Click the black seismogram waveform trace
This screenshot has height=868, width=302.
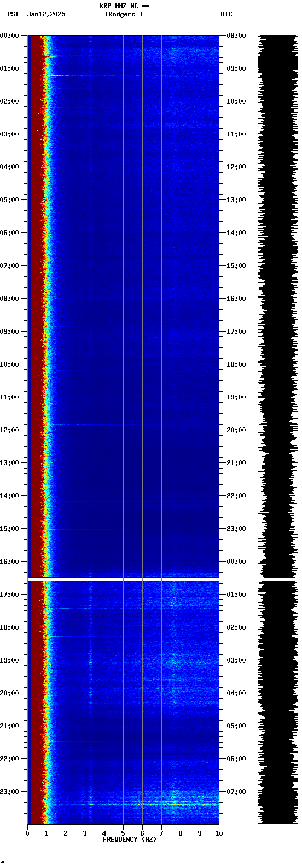278,429
